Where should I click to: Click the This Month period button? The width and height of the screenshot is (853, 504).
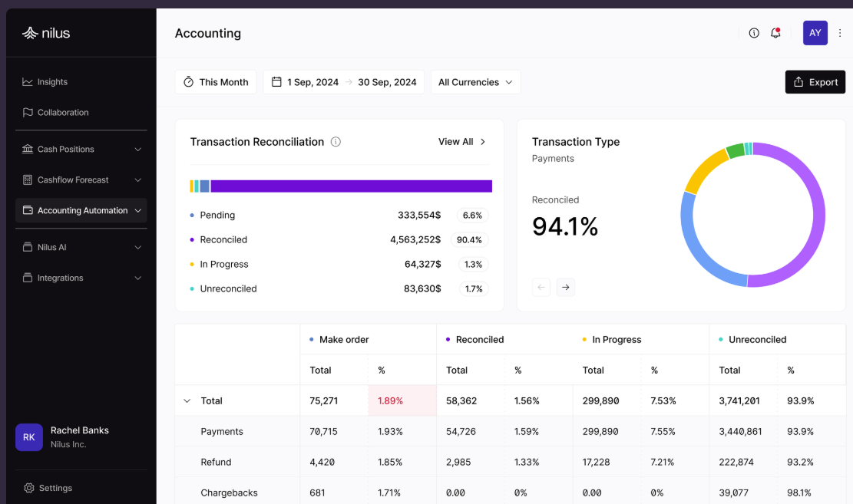(x=216, y=82)
